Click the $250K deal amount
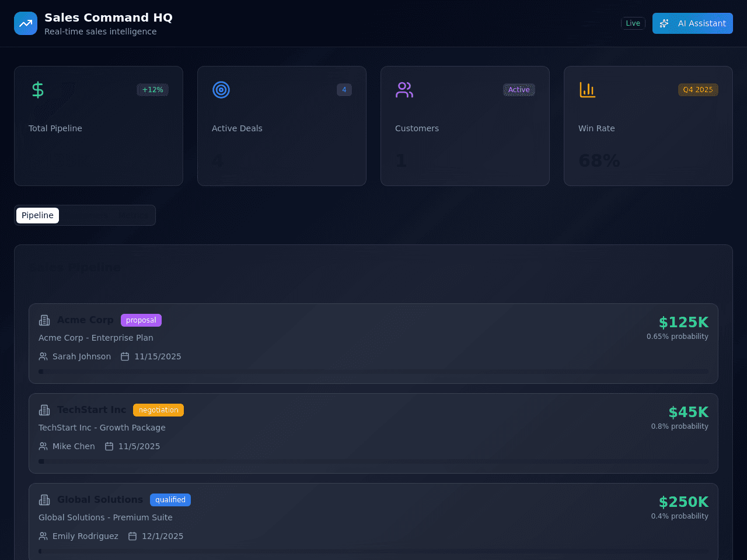 683,502
